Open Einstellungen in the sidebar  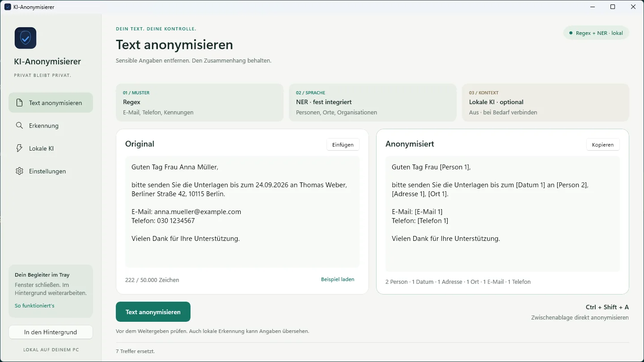51,171
